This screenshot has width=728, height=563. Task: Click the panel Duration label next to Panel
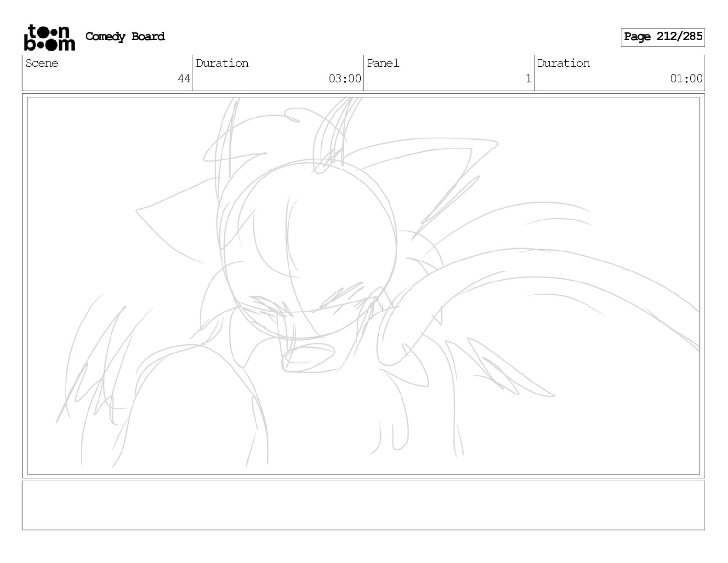pos(563,63)
